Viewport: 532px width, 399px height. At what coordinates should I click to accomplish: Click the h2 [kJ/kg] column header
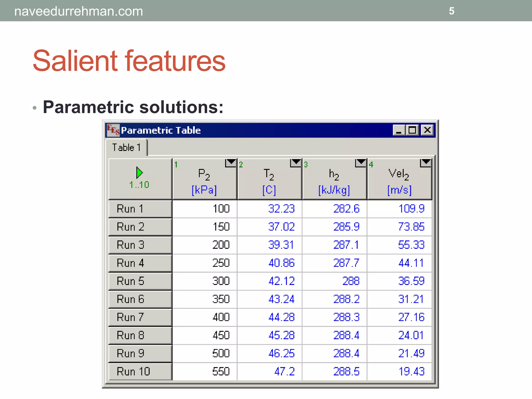click(x=335, y=179)
